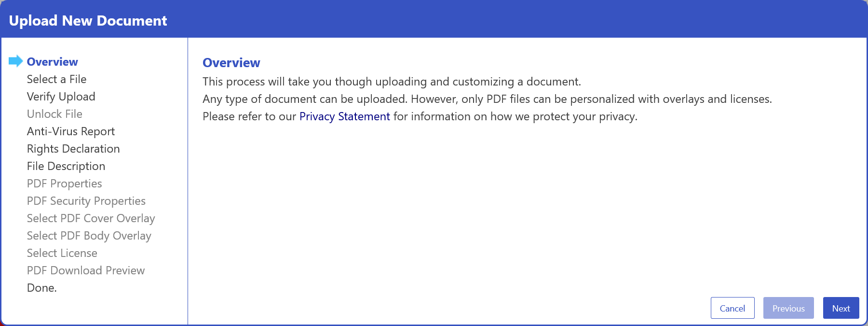Click the Upload New Document title bar
This screenshot has width=868, height=326.
88,20
